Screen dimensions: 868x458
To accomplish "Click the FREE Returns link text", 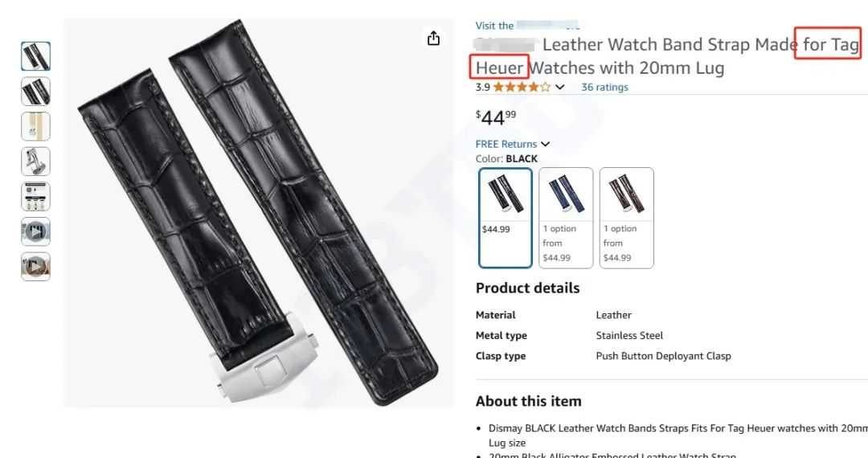I will 506,144.
